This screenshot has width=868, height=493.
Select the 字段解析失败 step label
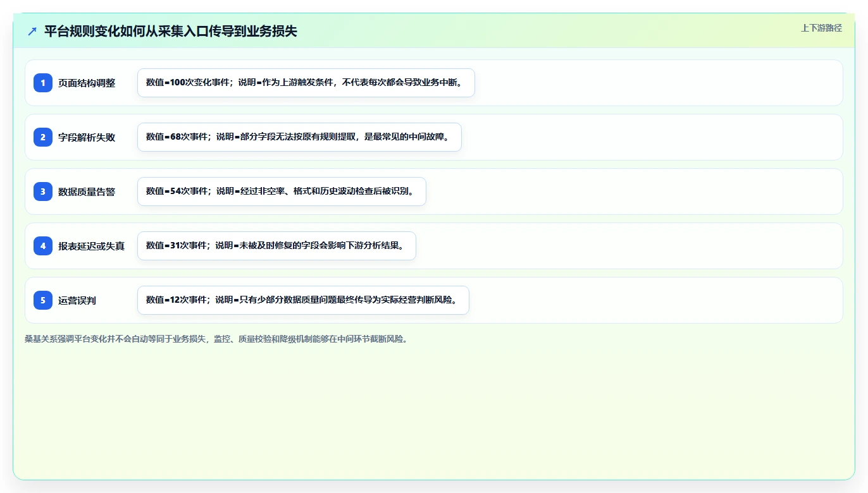tap(87, 137)
